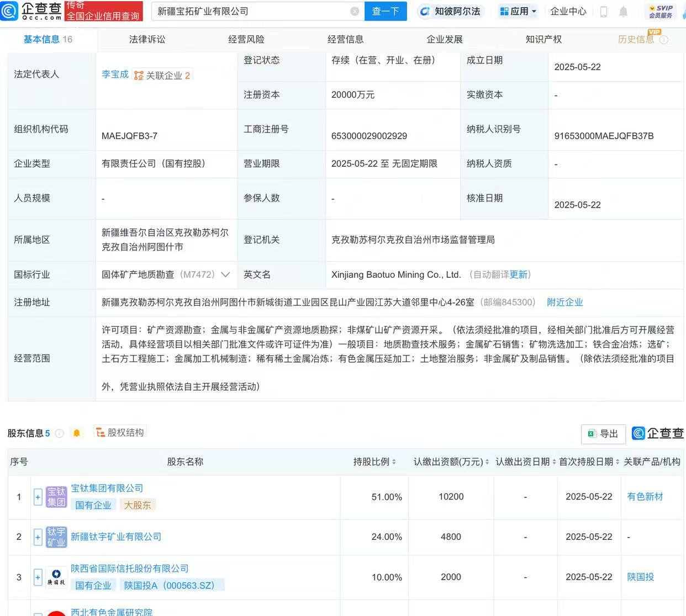
Task: Click the shareholder alert bell icon
Action: click(x=77, y=433)
